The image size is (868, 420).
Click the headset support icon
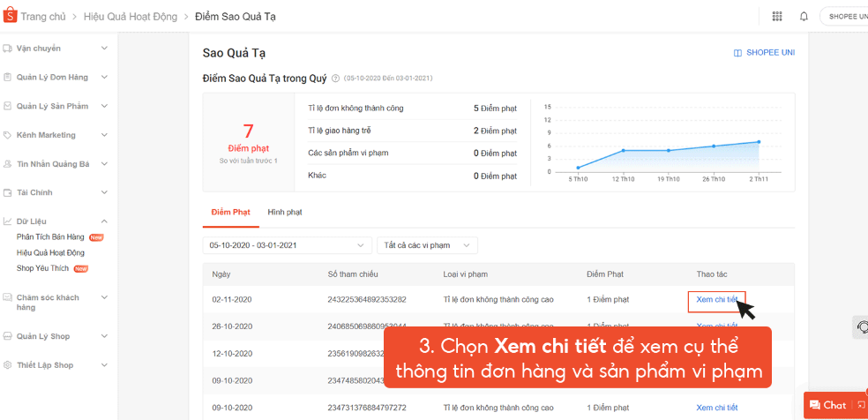(x=863, y=327)
